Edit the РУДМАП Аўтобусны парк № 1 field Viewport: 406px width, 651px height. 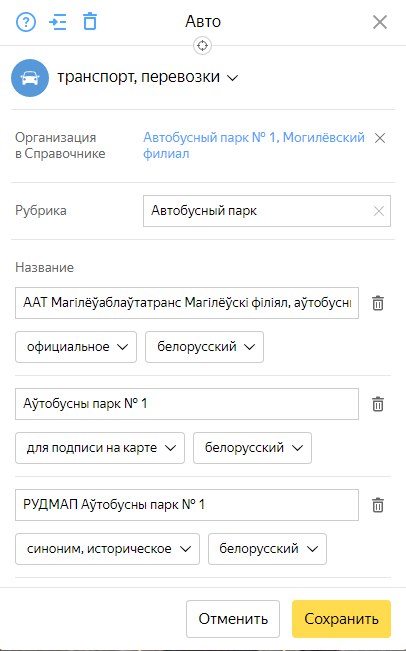[187, 505]
